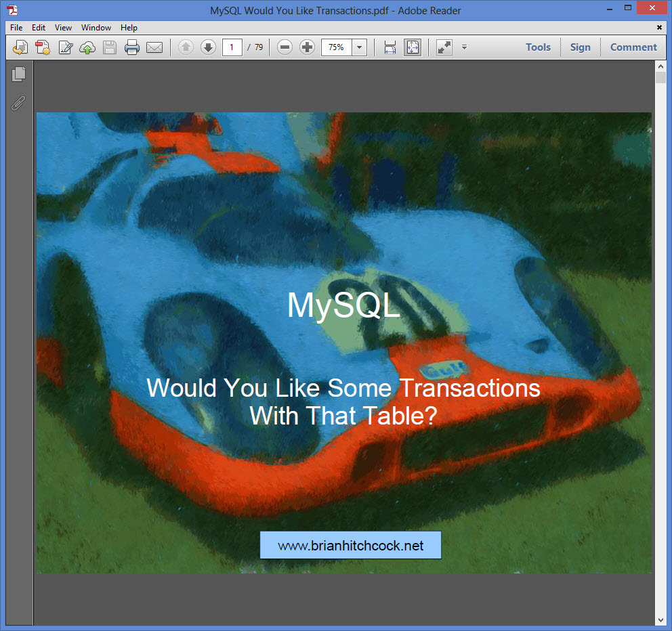
Task: Open the Attachments panel
Action: (18, 103)
